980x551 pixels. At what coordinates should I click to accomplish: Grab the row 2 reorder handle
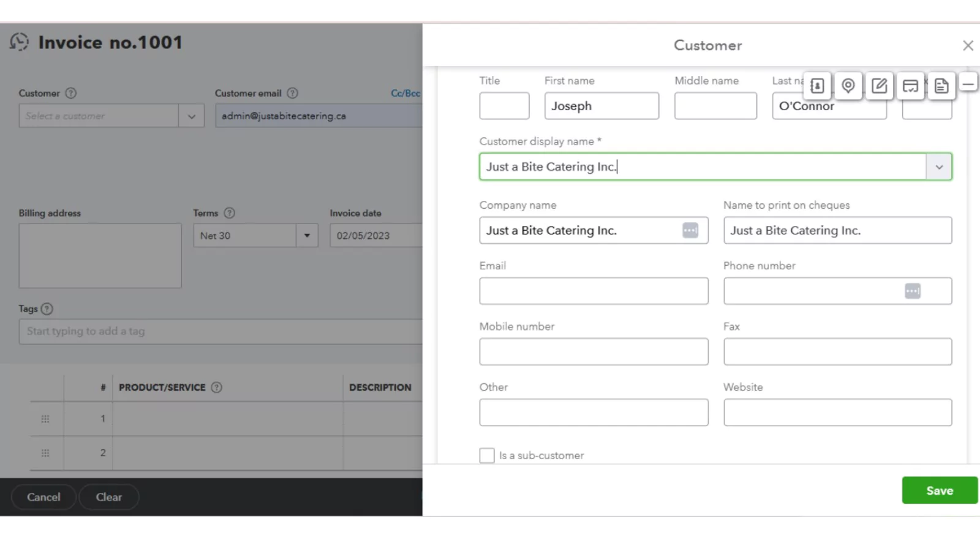pyautogui.click(x=45, y=453)
